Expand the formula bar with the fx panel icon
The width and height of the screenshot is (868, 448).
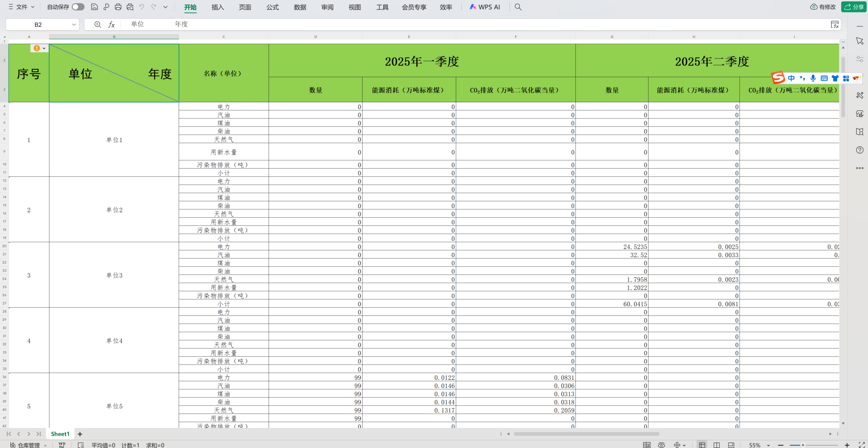coord(835,25)
